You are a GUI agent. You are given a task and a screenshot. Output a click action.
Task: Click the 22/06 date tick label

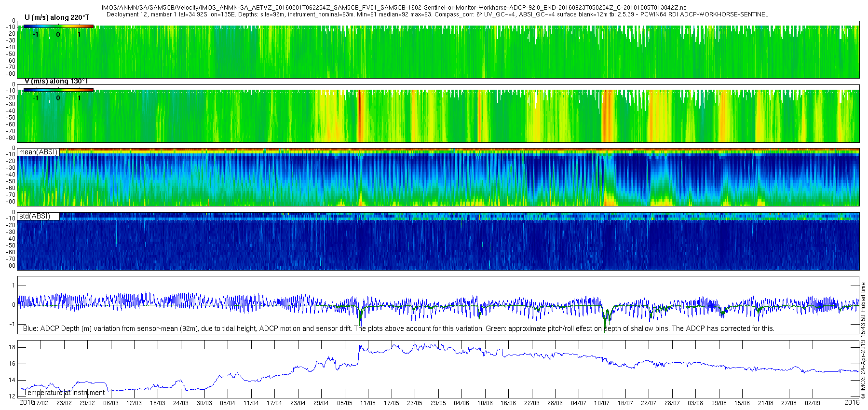pos(531,403)
